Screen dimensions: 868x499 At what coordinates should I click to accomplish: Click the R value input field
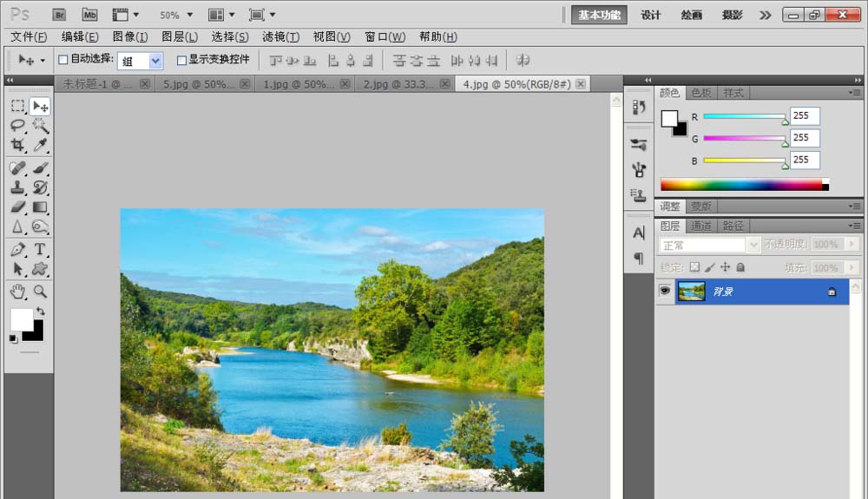click(805, 115)
